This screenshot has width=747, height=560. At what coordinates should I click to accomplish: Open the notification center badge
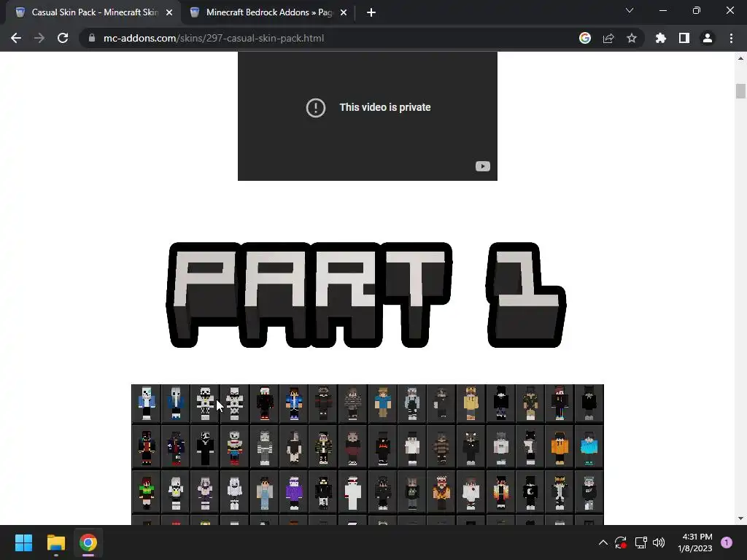click(x=727, y=542)
